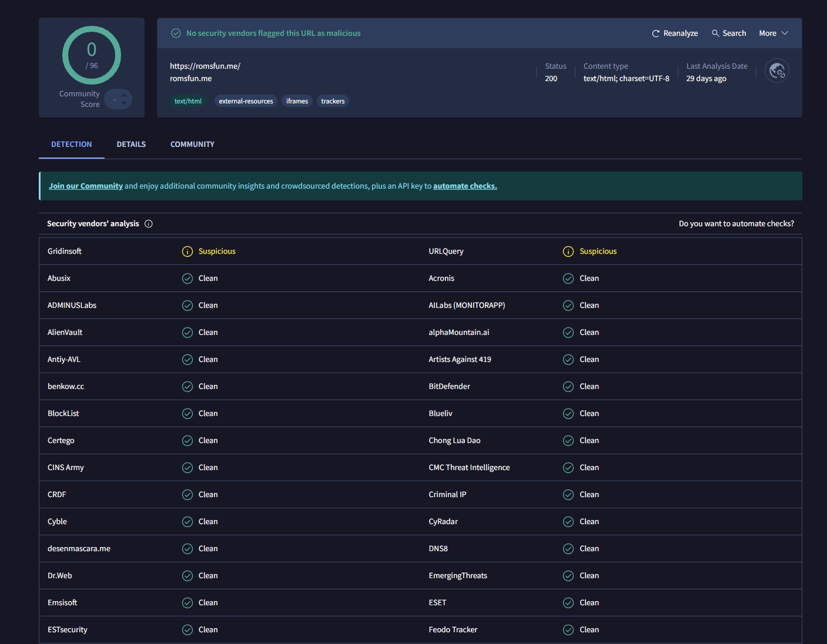Open the Community tab
The width and height of the screenshot is (827, 644).
click(192, 145)
